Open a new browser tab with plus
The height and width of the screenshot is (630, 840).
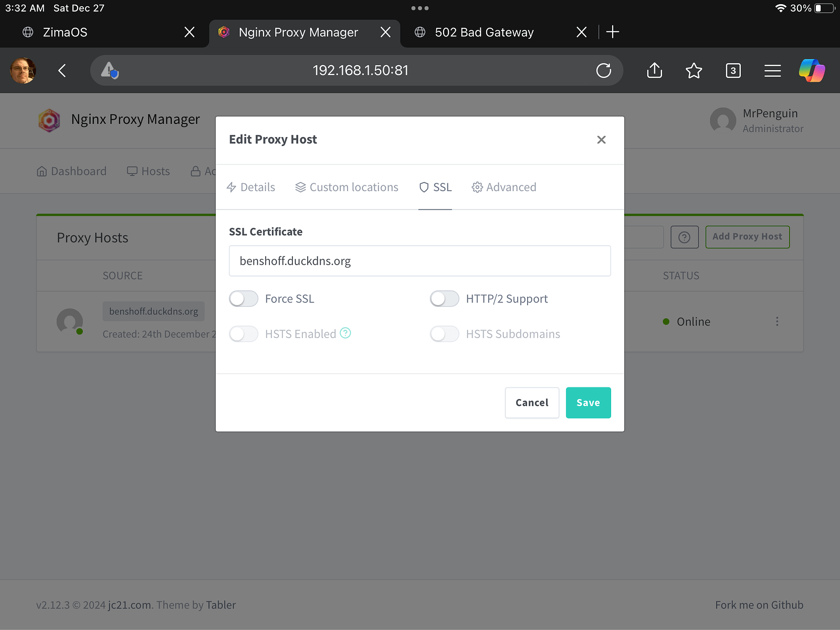[x=612, y=32]
